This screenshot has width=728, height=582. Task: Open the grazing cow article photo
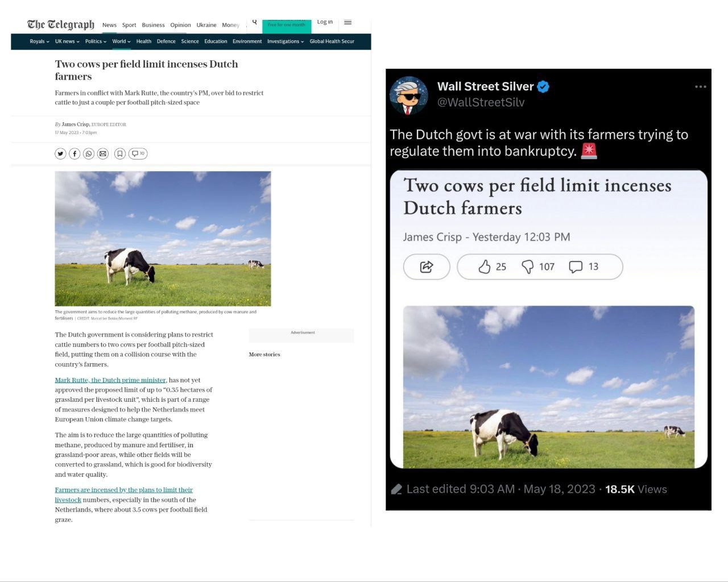point(163,239)
